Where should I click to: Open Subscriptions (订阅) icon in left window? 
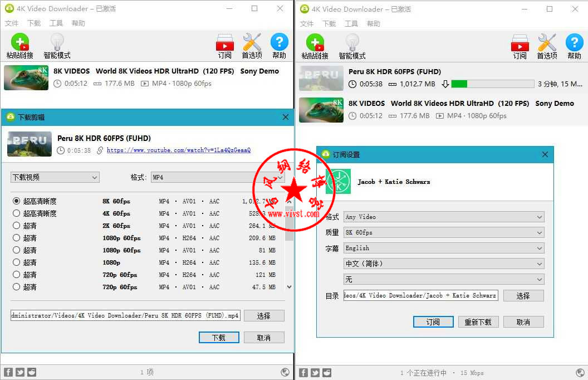coord(224,42)
